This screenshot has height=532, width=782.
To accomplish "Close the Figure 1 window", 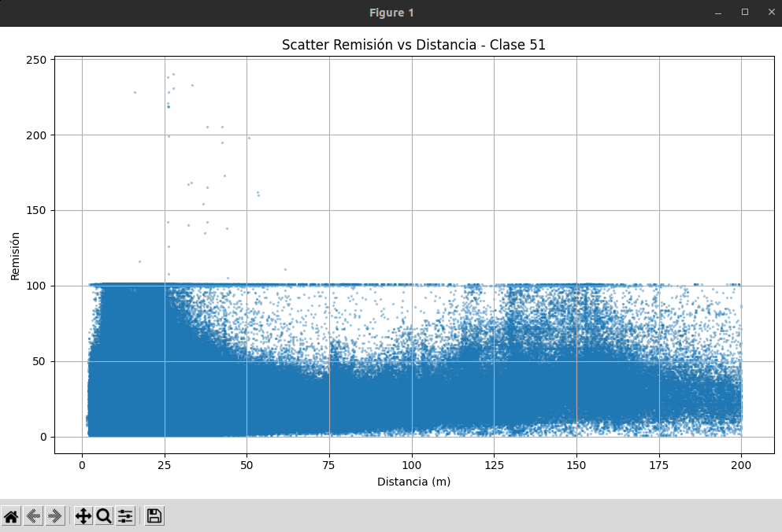I will [x=771, y=13].
